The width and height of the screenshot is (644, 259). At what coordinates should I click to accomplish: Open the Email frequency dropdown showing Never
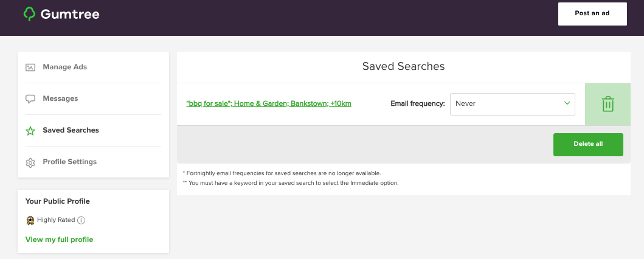point(512,104)
